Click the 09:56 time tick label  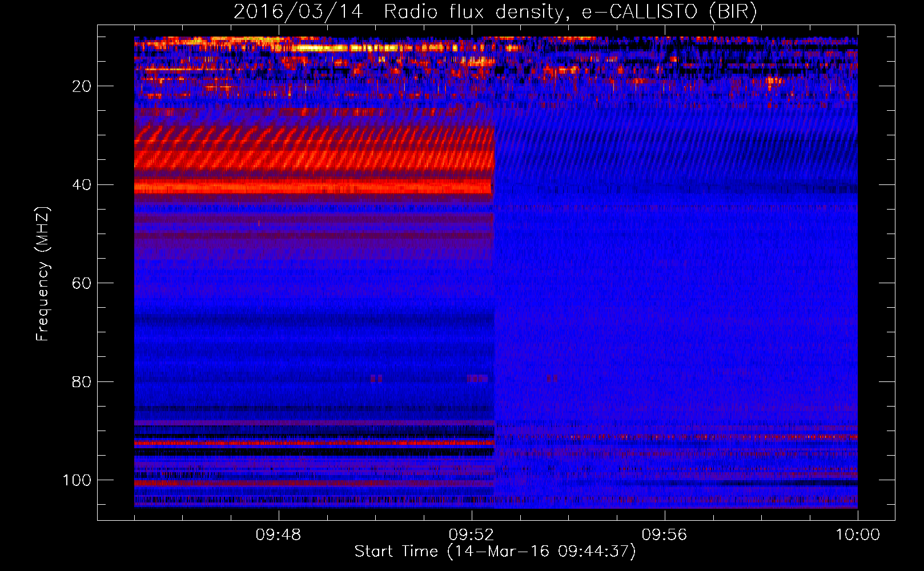click(x=664, y=535)
